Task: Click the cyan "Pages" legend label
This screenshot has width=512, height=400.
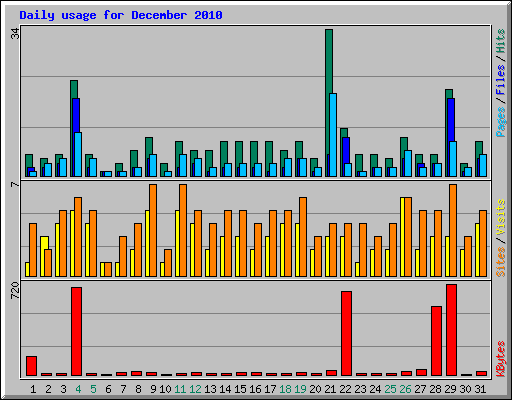Action: pyautogui.click(x=501, y=122)
